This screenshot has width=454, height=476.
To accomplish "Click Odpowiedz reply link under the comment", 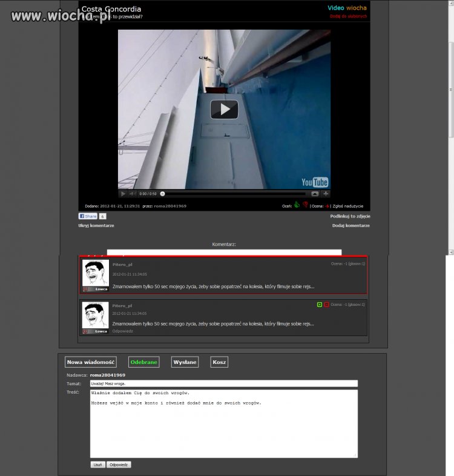I will coord(123,331).
